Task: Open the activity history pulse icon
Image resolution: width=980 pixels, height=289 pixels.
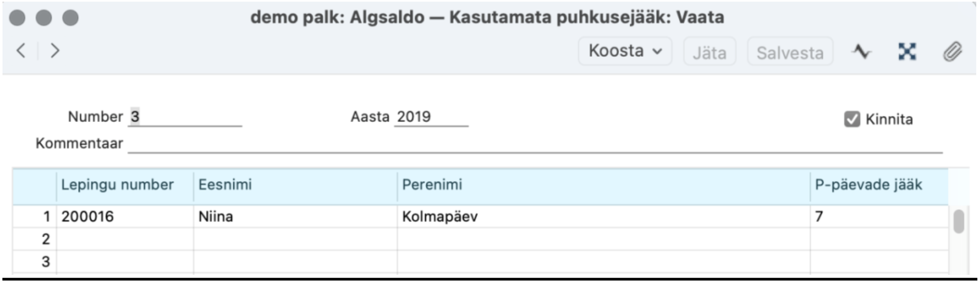Action: [861, 51]
